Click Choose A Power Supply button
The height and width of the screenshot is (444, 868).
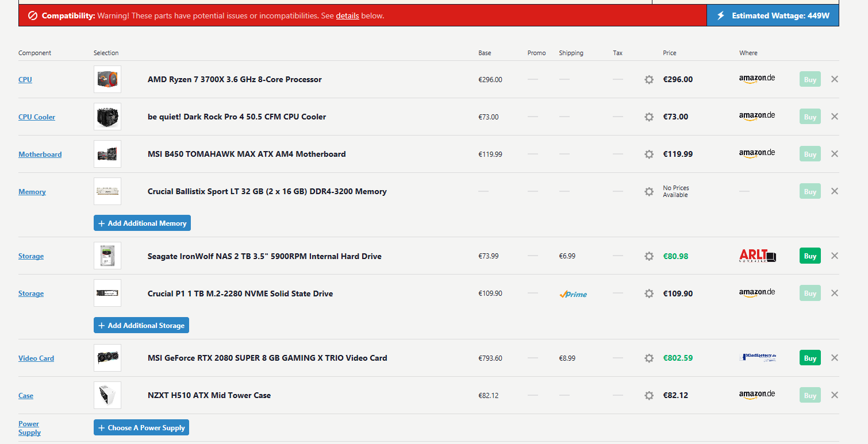141,427
